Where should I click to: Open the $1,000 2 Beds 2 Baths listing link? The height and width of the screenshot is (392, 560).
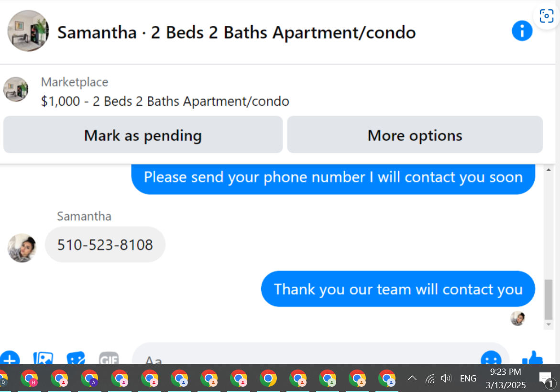(x=165, y=101)
